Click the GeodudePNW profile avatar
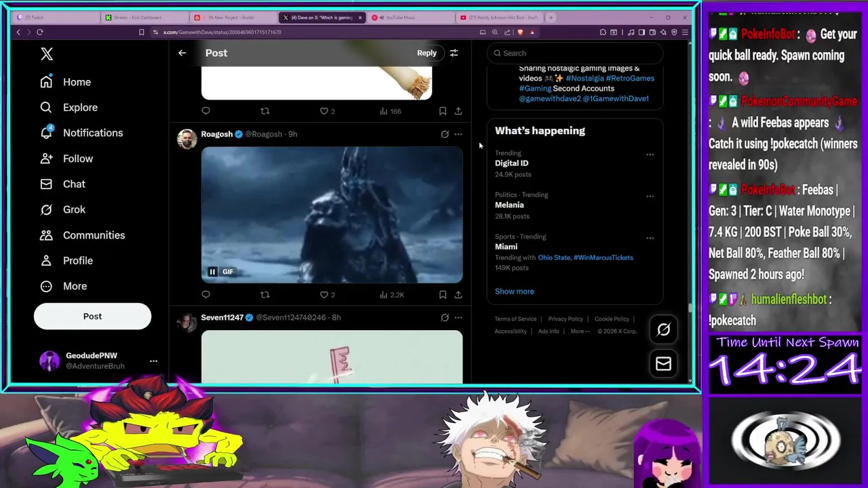Screen dimensions: 868x488 pyautogui.click(x=50, y=361)
